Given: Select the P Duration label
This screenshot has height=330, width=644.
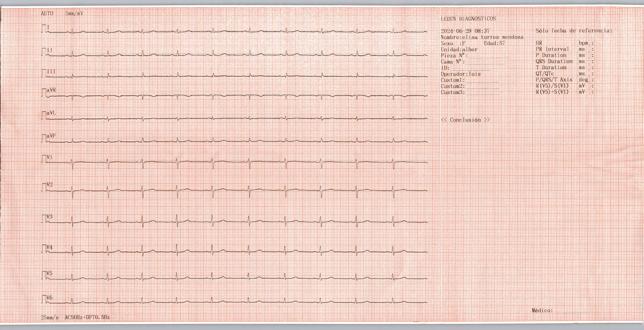Looking at the screenshot, I should pos(551,55).
